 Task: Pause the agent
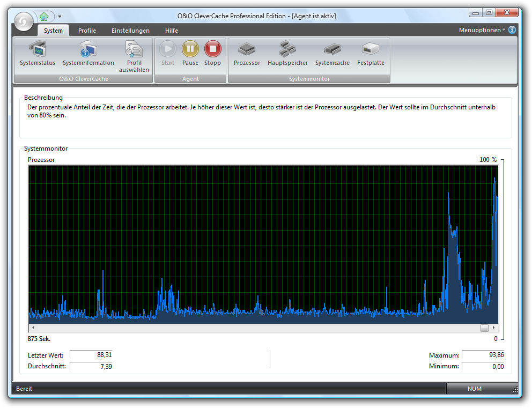190,54
